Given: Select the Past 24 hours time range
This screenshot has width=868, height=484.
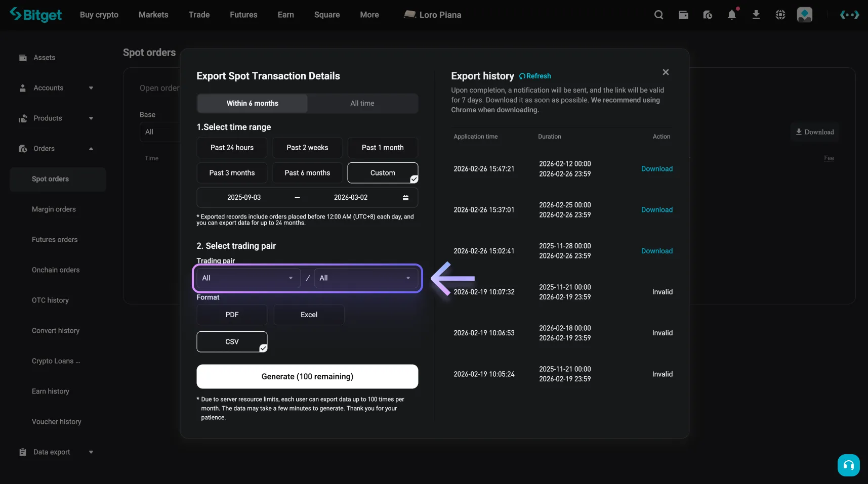Looking at the screenshot, I should (x=232, y=148).
